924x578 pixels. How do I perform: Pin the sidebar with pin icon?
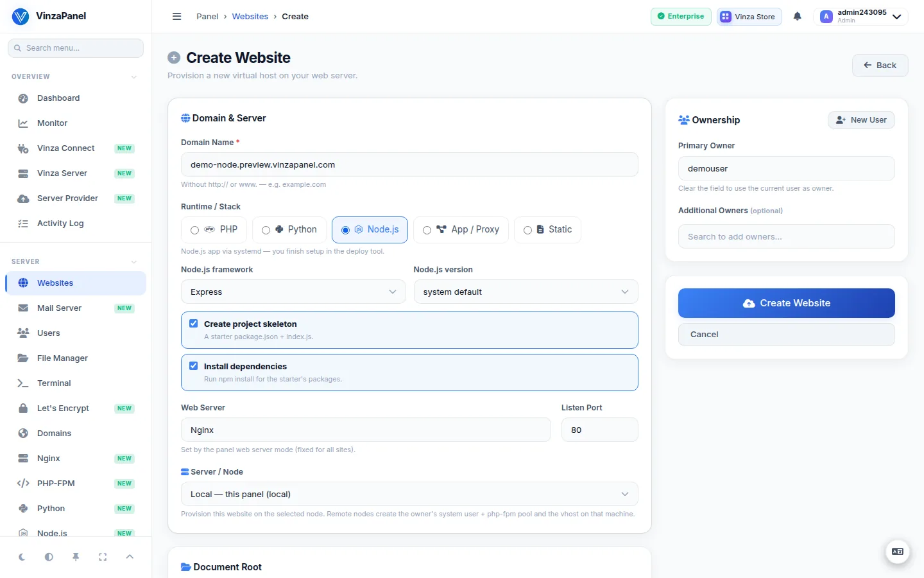(x=76, y=557)
